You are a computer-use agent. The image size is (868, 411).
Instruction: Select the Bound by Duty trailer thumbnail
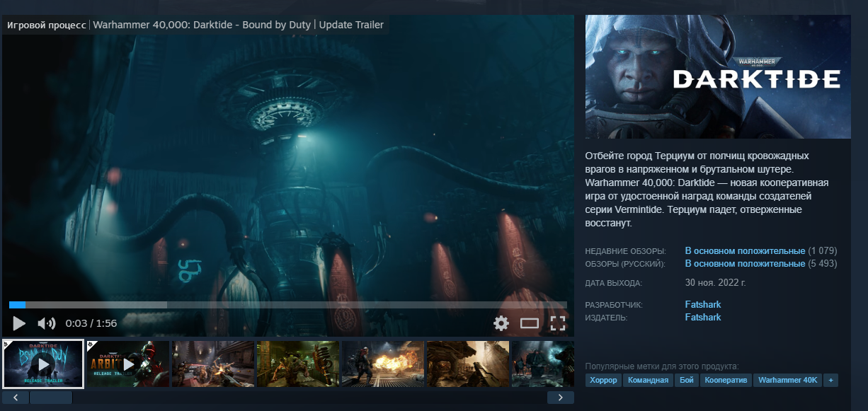click(43, 364)
